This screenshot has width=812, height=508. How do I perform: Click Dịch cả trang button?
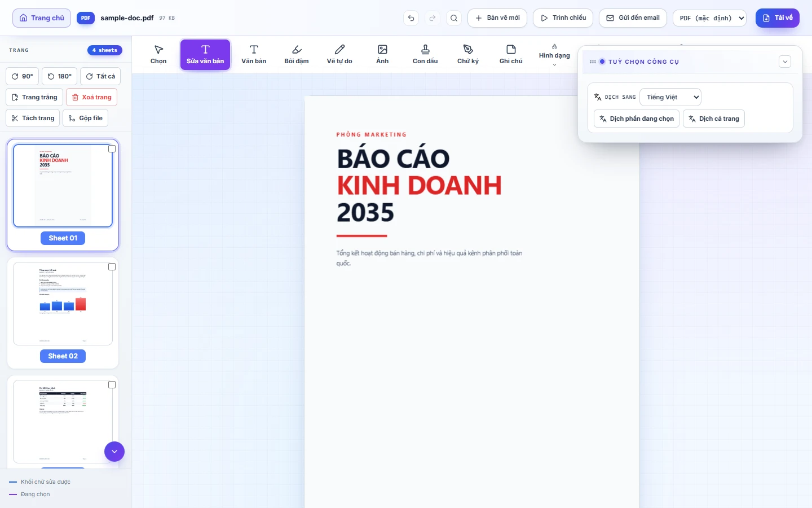coord(714,119)
